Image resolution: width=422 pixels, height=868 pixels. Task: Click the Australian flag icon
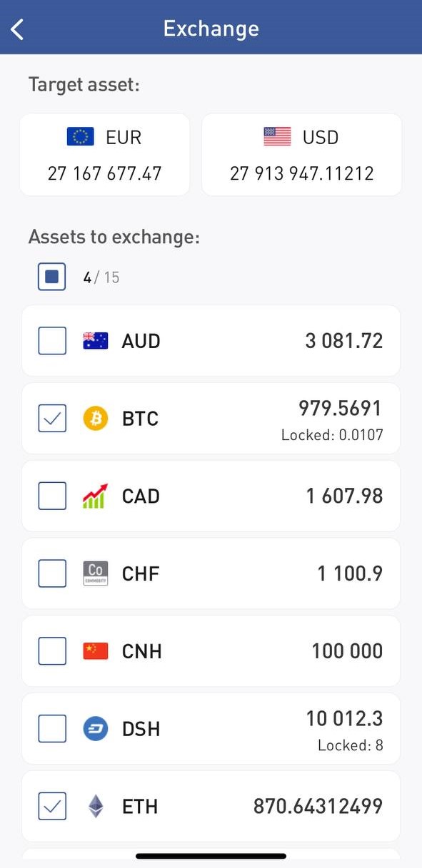pyautogui.click(x=95, y=341)
